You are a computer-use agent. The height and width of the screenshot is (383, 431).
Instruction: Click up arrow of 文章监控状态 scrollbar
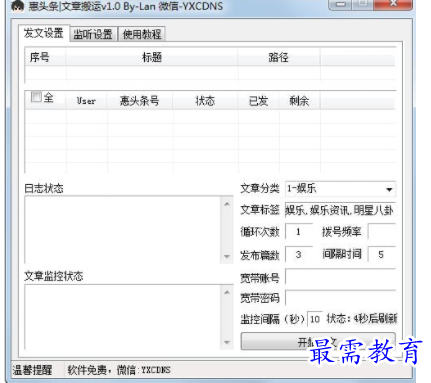227,292
